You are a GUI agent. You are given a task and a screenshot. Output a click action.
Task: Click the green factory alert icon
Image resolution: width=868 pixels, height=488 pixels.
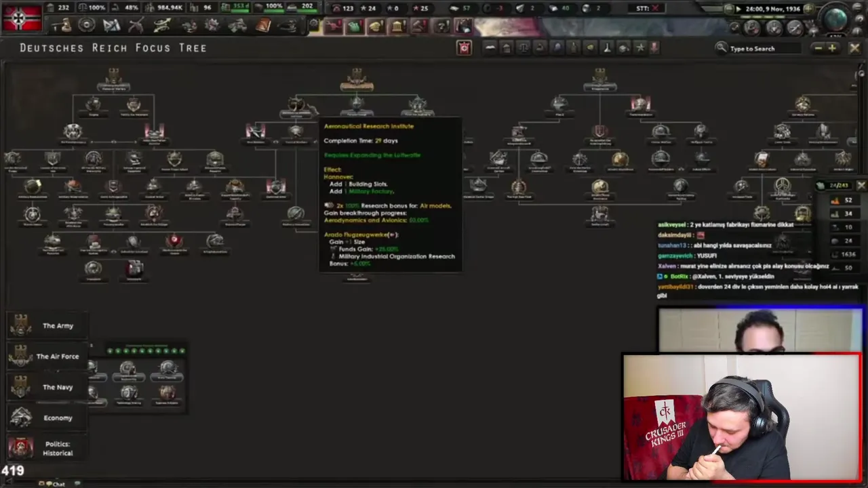point(354,26)
